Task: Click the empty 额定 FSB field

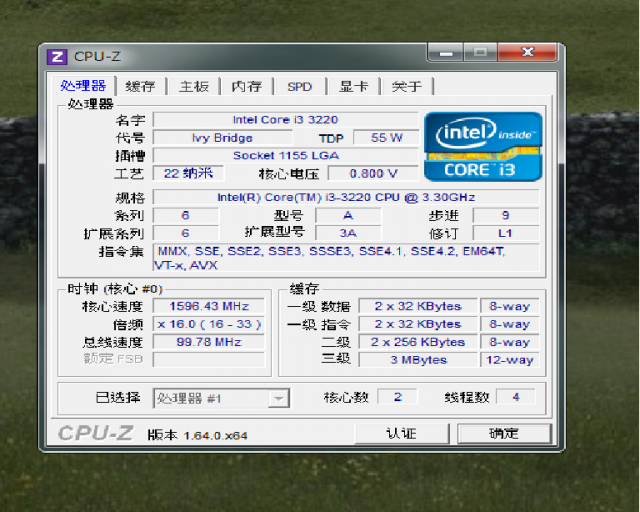Action: pos(209,360)
